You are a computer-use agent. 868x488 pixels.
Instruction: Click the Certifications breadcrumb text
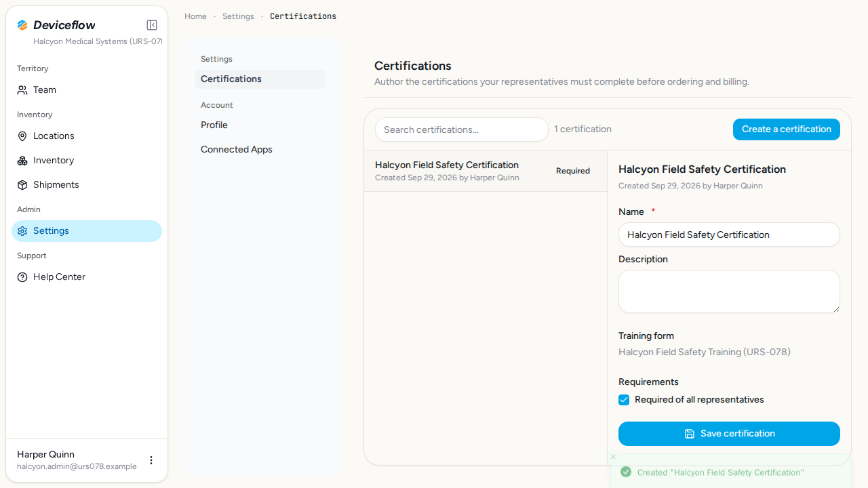303,16
